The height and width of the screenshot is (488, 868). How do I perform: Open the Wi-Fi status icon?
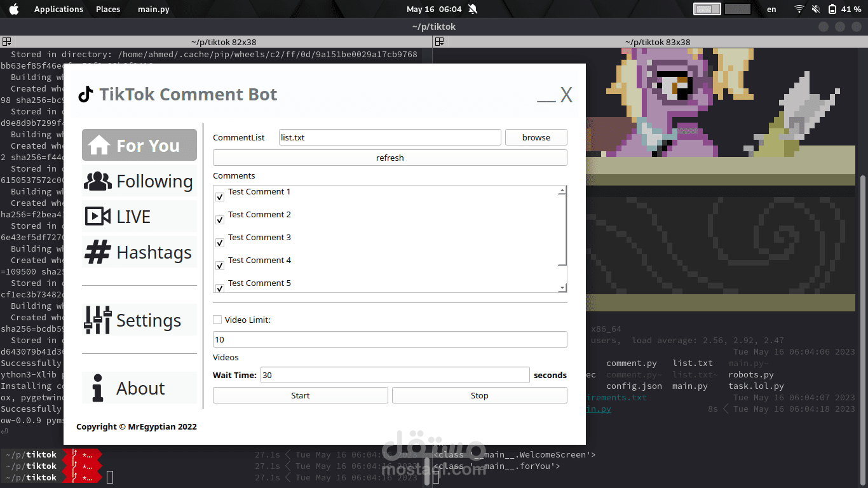[x=799, y=9]
